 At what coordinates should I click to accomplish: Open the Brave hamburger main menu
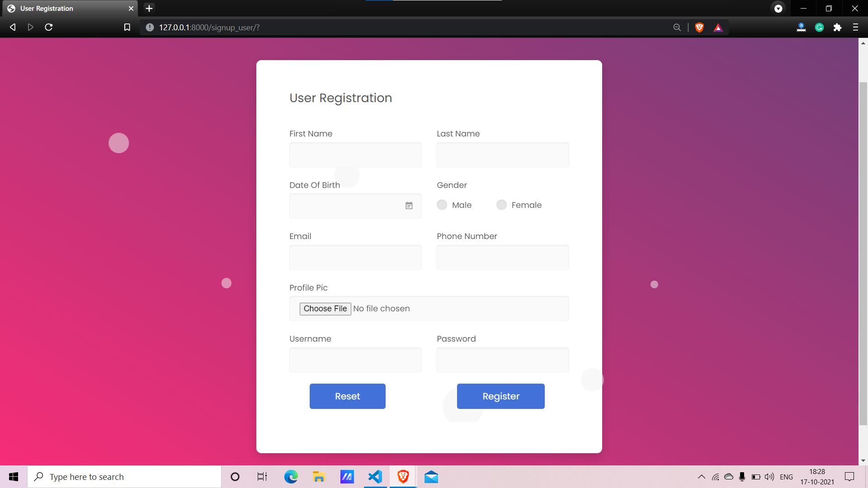tap(855, 28)
